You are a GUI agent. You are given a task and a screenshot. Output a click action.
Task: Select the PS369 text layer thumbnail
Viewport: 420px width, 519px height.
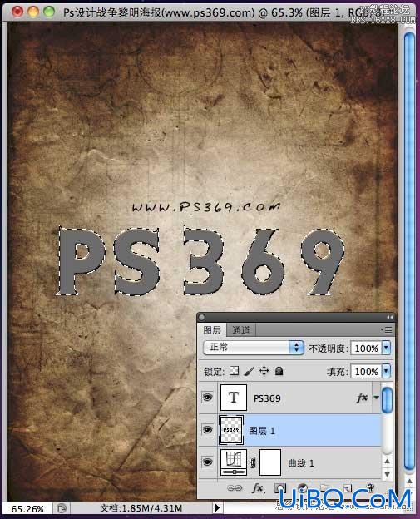point(234,398)
